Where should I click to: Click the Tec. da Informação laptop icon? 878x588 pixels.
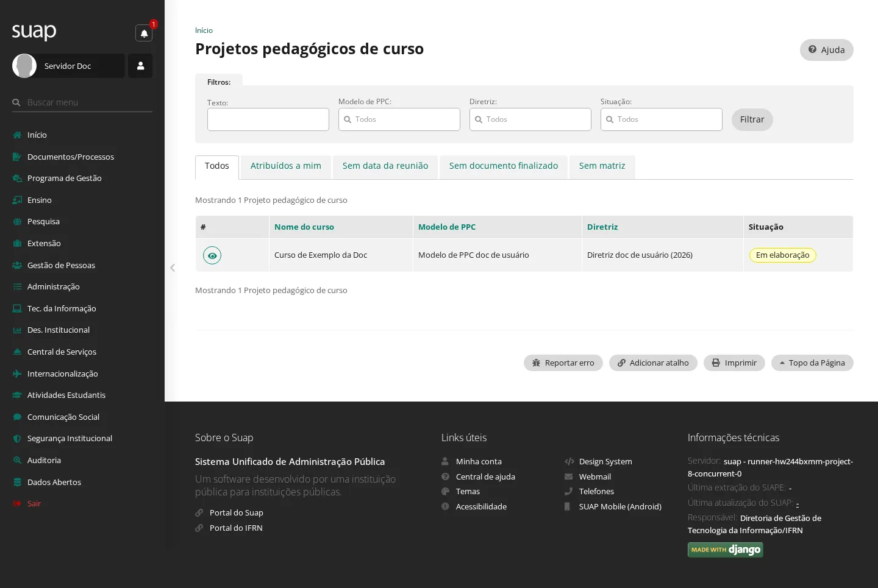click(17, 308)
